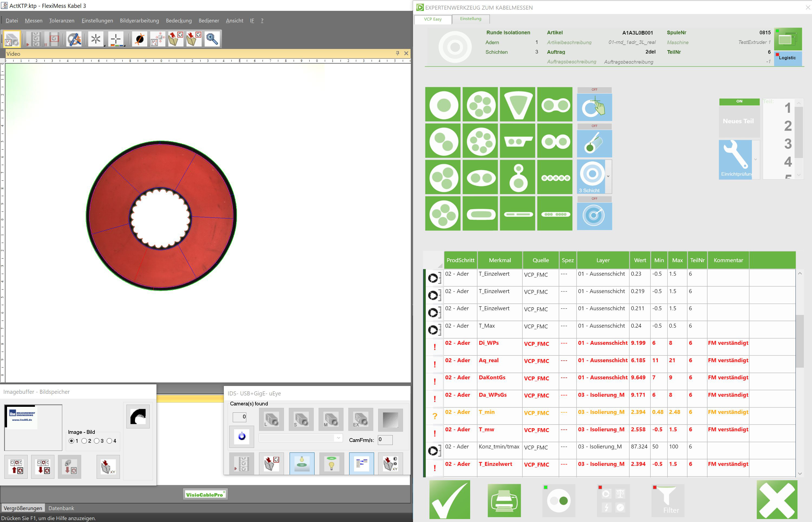Select the sector-shaped cable type icon
The width and height of the screenshot is (812, 522).
(x=517, y=105)
